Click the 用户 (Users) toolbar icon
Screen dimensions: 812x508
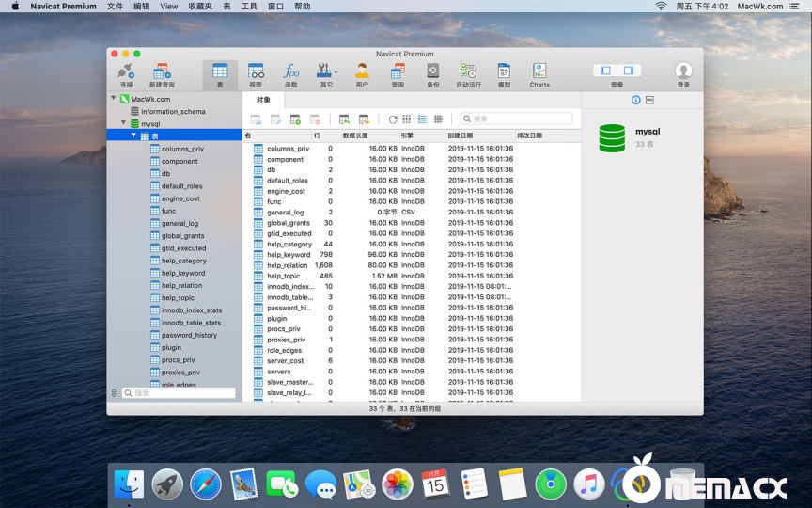coord(362,72)
